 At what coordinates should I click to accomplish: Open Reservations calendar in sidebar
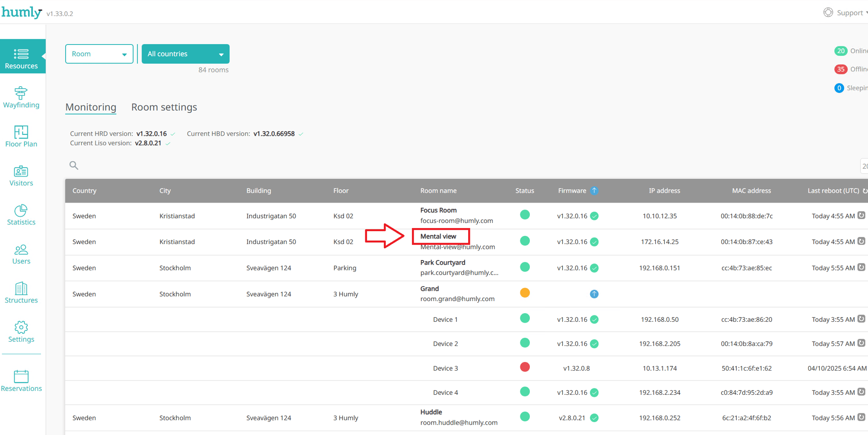[21, 381]
